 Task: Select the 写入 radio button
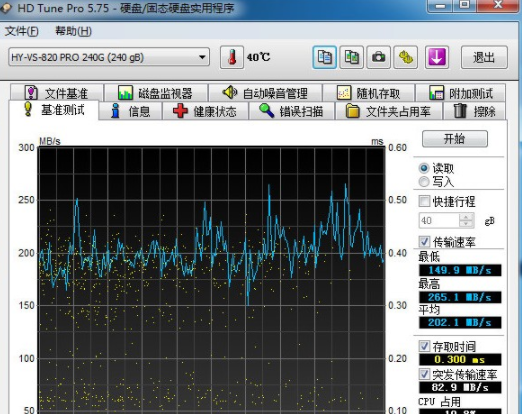click(x=424, y=182)
